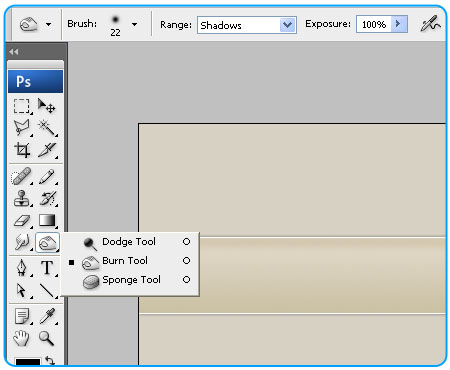The image size is (450, 370).
Task: Click the Exposure value field
Action: [x=374, y=24]
